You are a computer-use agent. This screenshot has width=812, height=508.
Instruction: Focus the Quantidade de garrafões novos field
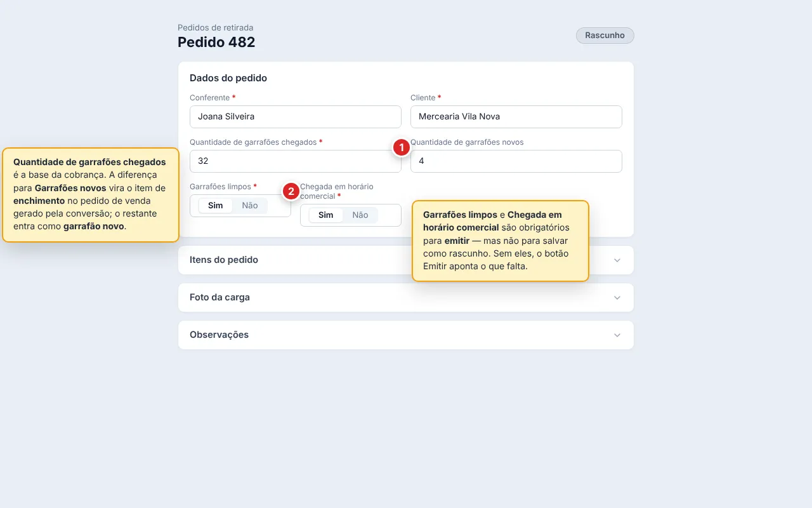pyautogui.click(x=516, y=161)
